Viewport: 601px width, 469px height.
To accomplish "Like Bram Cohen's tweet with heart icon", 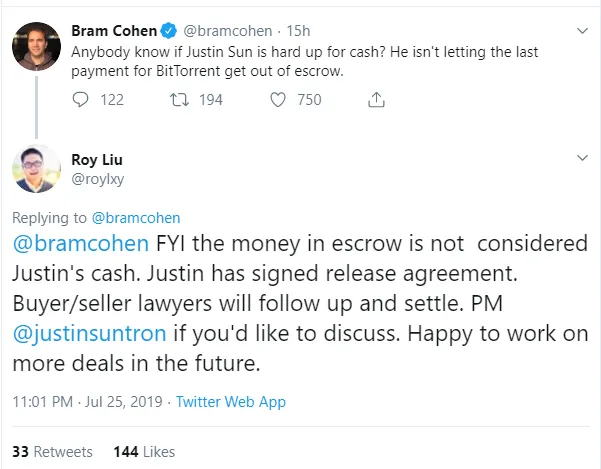I will tap(280, 99).
